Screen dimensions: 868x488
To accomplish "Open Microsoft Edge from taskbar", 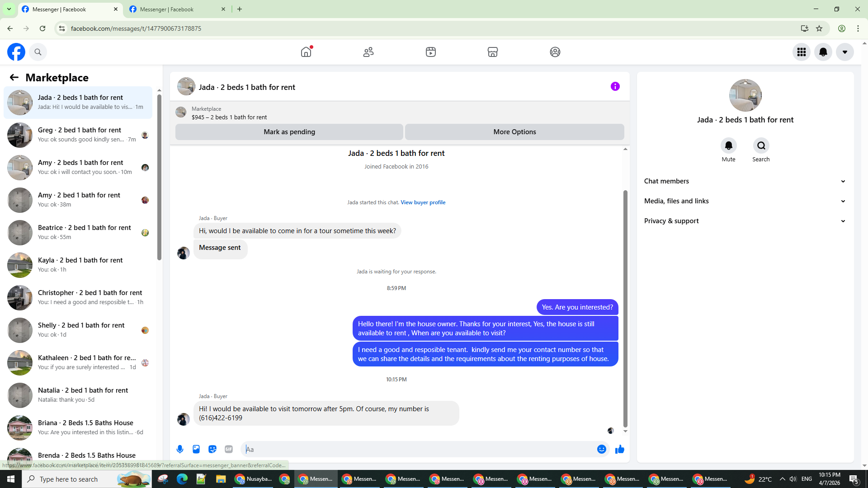I will pyautogui.click(x=182, y=479).
